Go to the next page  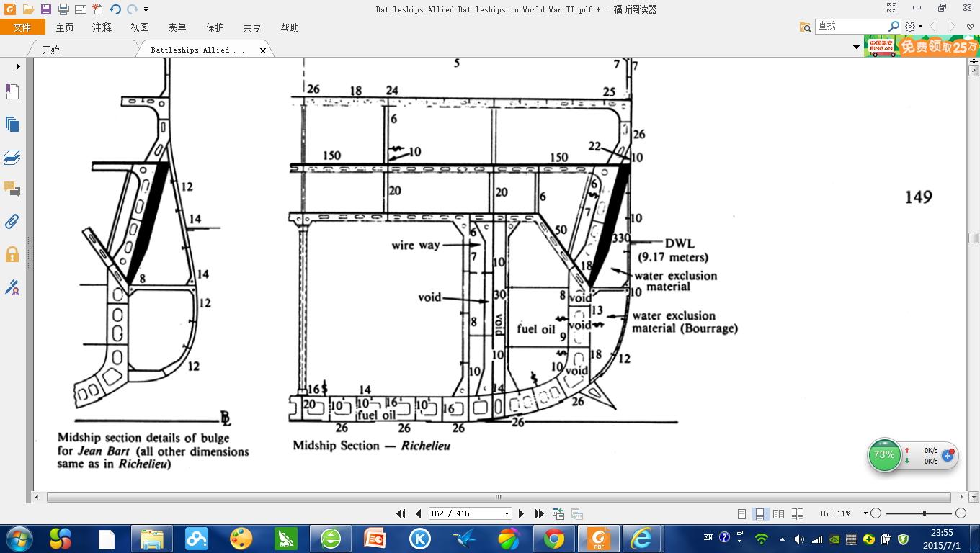click(521, 513)
